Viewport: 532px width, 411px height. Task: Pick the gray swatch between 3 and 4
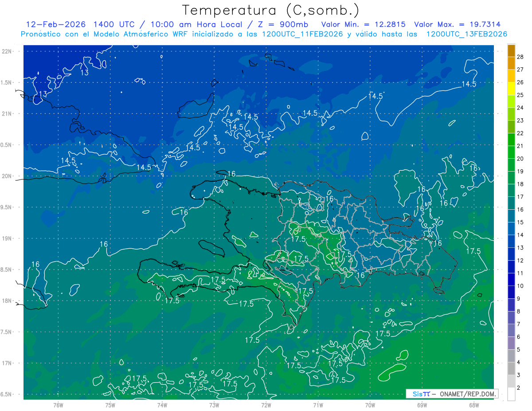pyautogui.click(x=511, y=369)
